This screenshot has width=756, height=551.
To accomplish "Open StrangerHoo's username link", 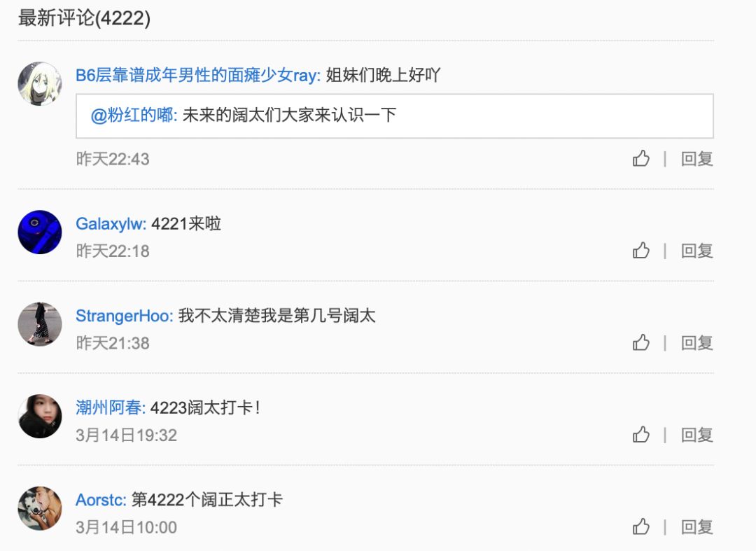I will pyautogui.click(x=124, y=316).
